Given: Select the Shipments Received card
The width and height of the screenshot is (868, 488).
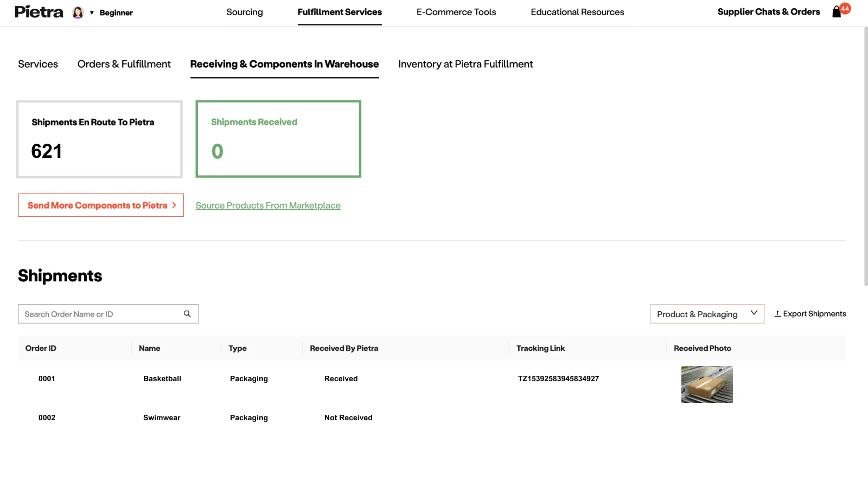Looking at the screenshot, I should 278,139.
